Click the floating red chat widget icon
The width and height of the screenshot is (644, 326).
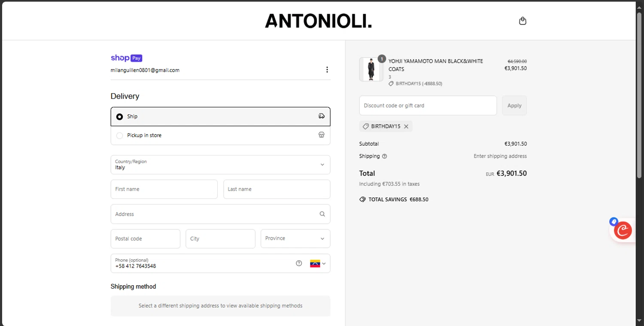coord(623,231)
